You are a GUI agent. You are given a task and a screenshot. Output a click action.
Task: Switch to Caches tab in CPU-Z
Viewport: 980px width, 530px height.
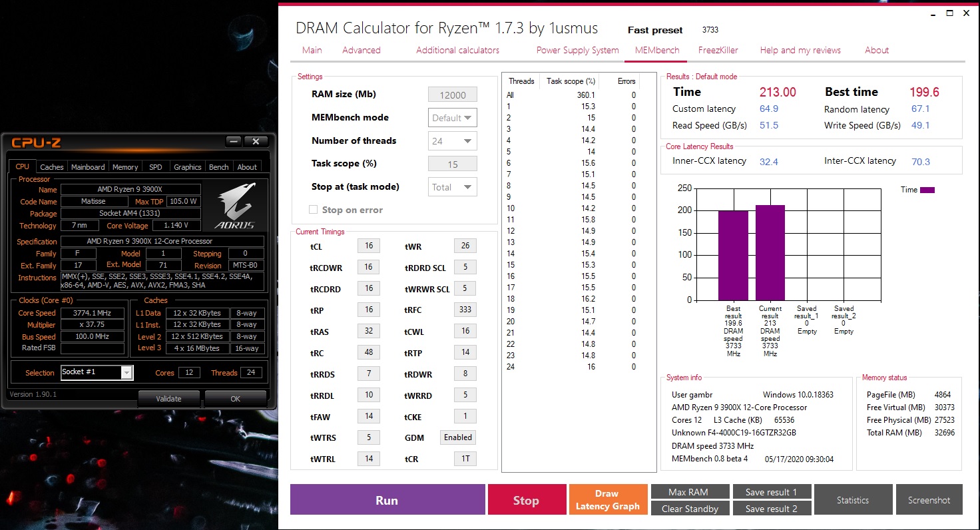pyautogui.click(x=52, y=167)
